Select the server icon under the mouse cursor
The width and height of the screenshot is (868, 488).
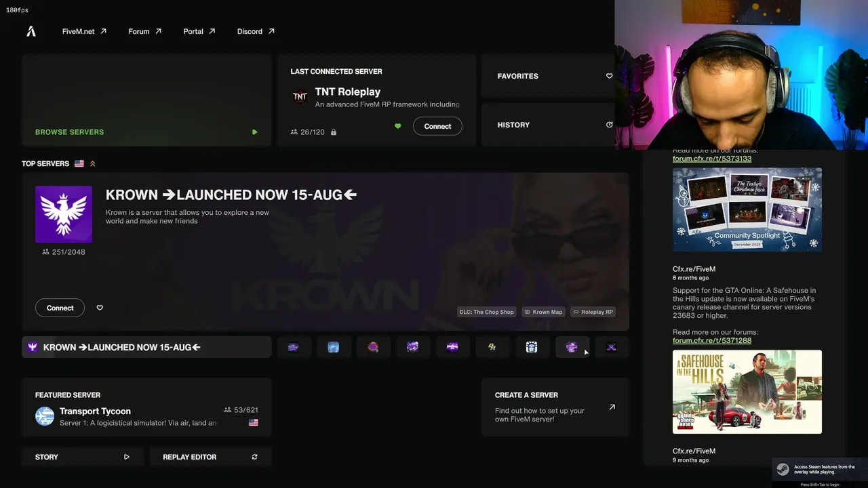[572, 347]
